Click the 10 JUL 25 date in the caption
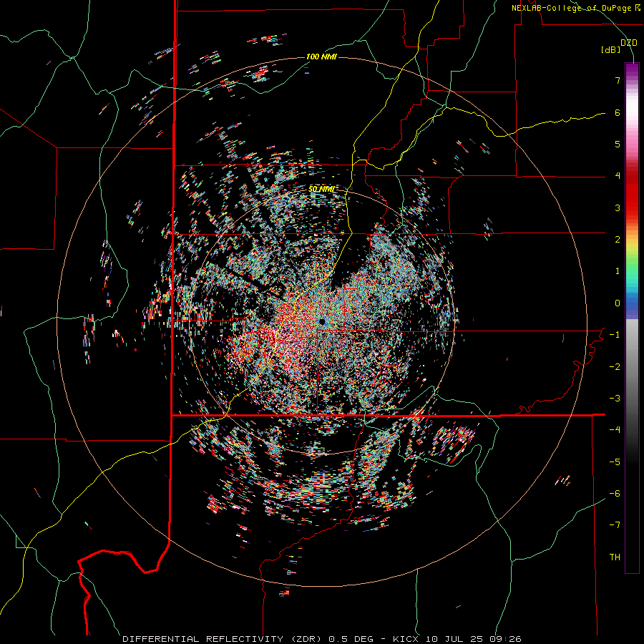The width and height of the screenshot is (644, 644). [454, 639]
